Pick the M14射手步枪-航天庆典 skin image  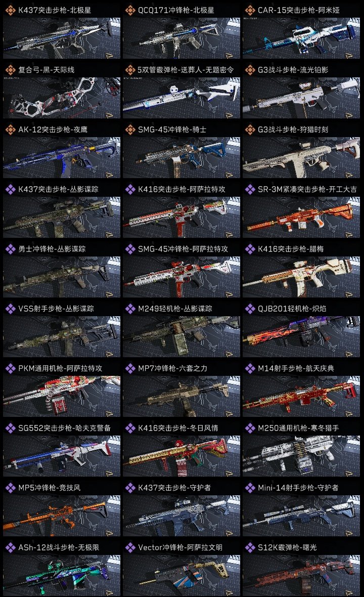pyautogui.click(x=301, y=396)
